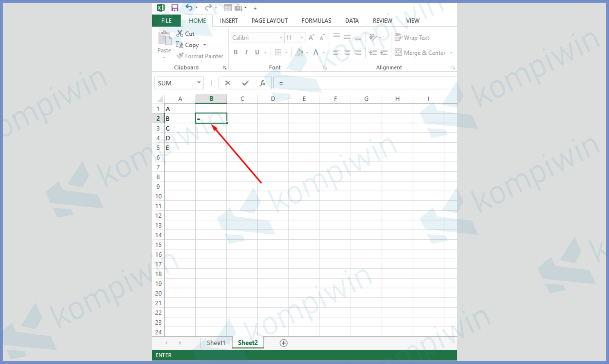Click the Cut icon in Clipboard group
This screenshot has height=364, width=609.
point(180,34)
